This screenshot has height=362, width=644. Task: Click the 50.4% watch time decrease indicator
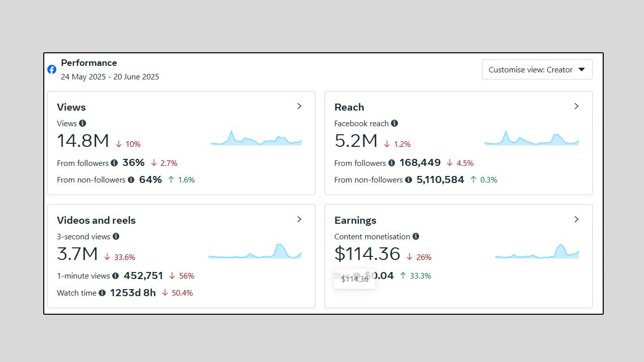[x=177, y=293]
